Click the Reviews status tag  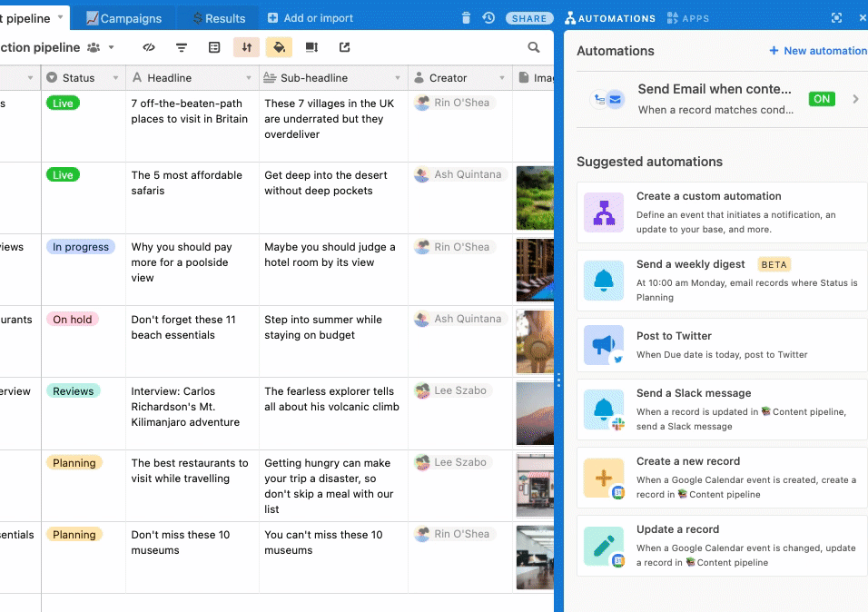(x=73, y=391)
